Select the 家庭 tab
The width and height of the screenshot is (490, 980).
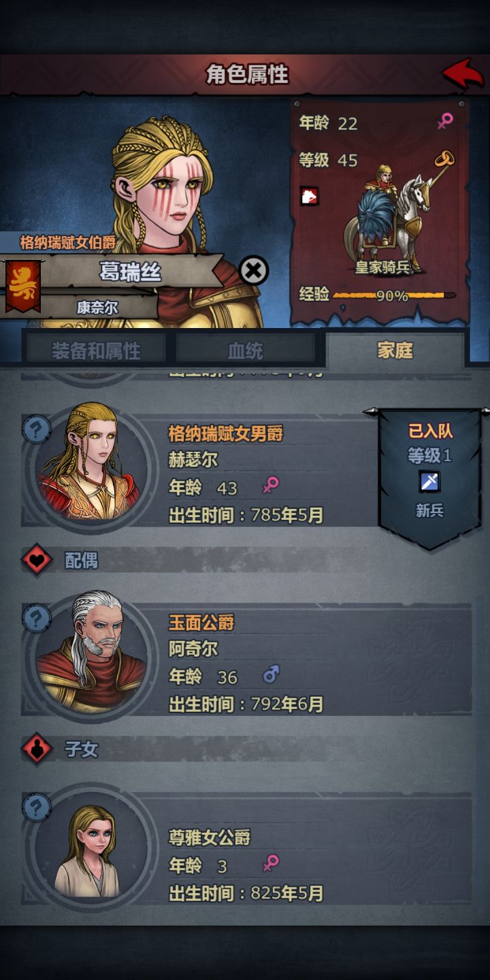[395, 350]
